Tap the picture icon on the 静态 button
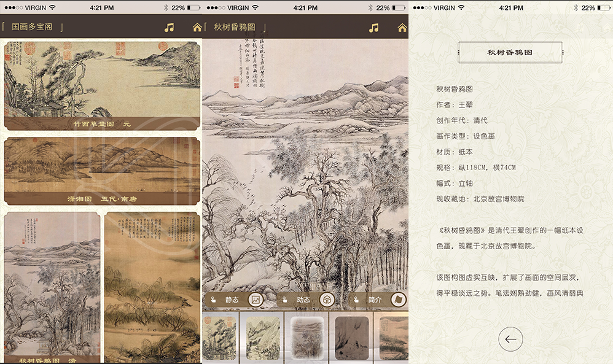This screenshot has height=364, width=613. coord(256,300)
